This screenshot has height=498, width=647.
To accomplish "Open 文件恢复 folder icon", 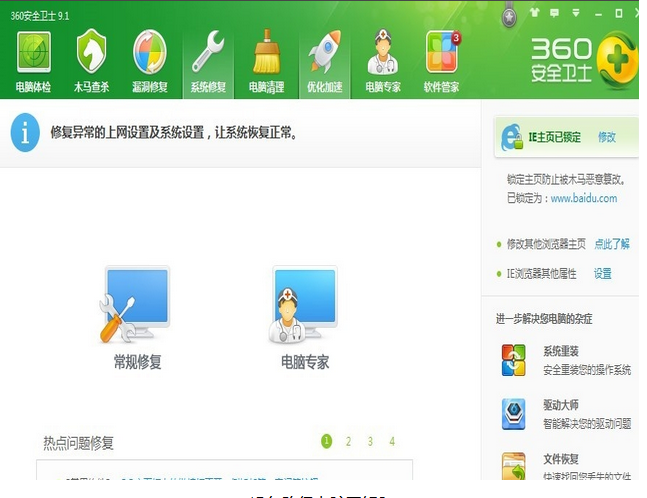I will click(514, 466).
